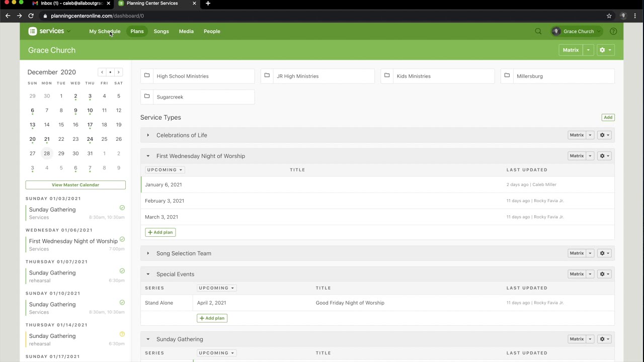
Task: Collapse Sunday Gathering section
Action: tap(148, 339)
